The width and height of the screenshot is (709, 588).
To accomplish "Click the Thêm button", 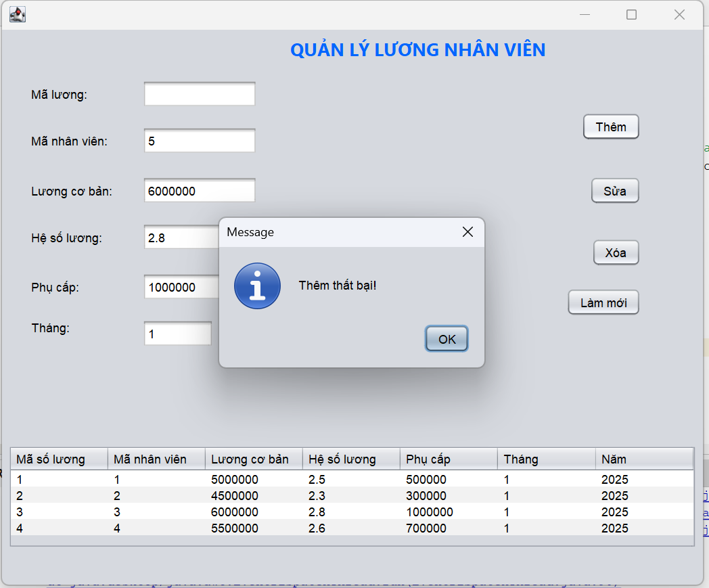I will [x=611, y=127].
